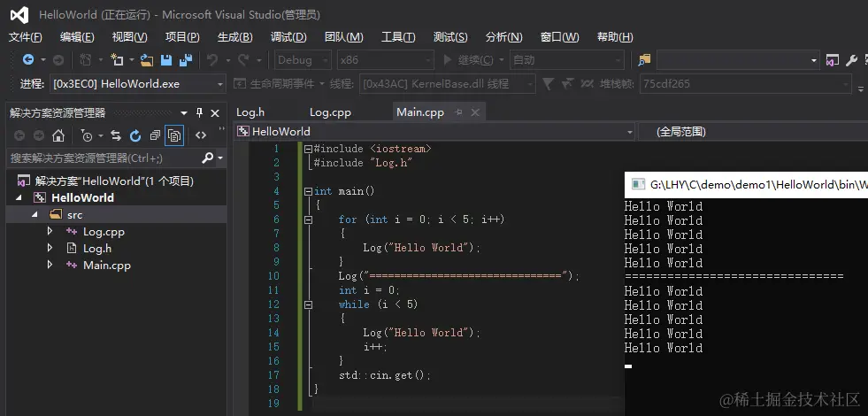
Task: Click the Pending Changes Filter clock icon
Action: (87, 135)
